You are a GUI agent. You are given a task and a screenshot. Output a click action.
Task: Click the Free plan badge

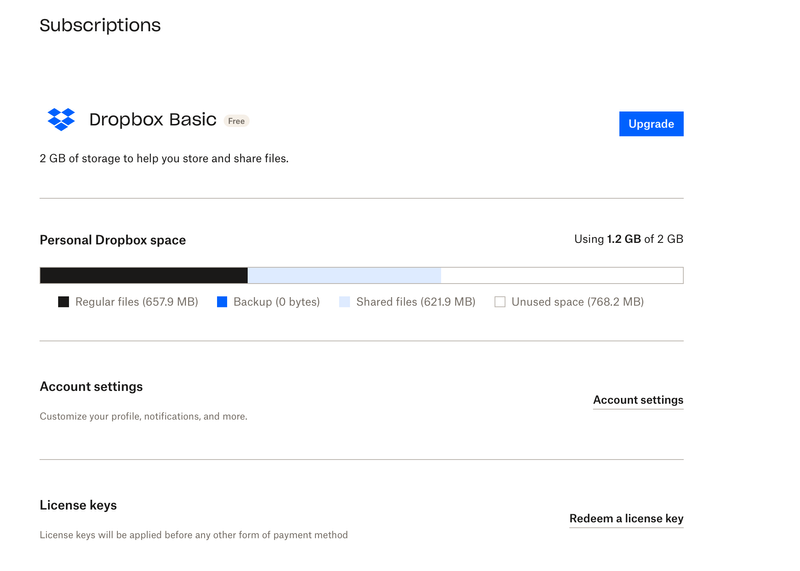(236, 121)
